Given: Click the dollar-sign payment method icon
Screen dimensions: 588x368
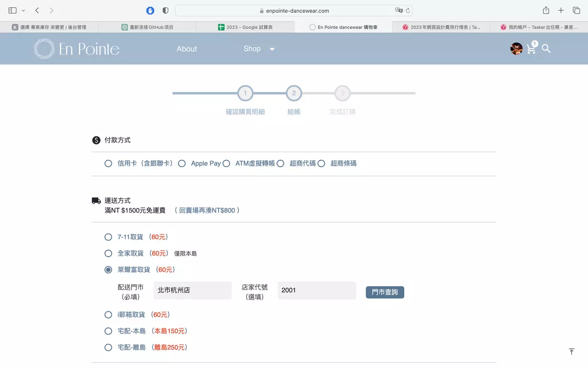Looking at the screenshot, I should tap(96, 140).
